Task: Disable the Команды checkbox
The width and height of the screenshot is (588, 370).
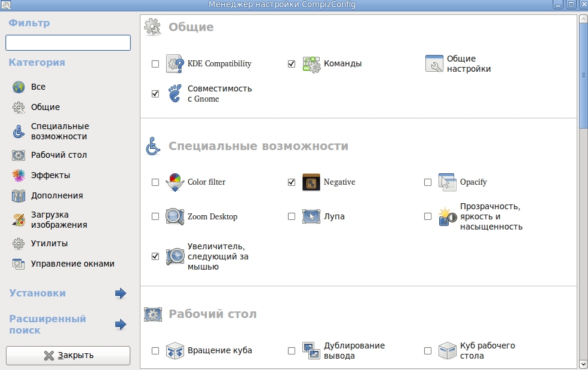Action: tap(292, 64)
